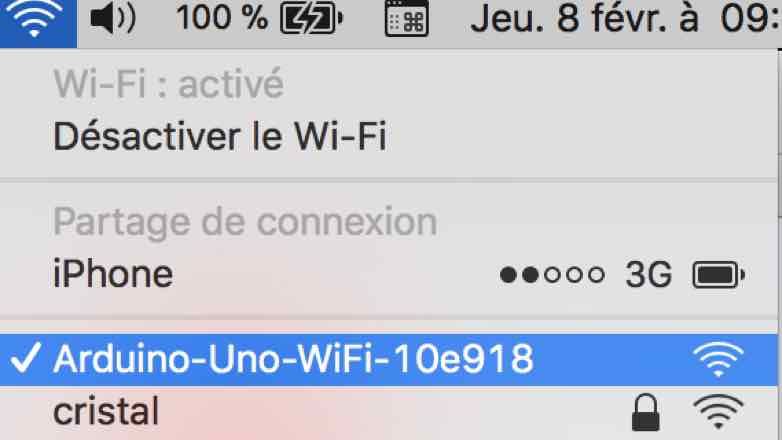
Task: Click the Wi-Fi : activé status line
Action: tap(169, 84)
